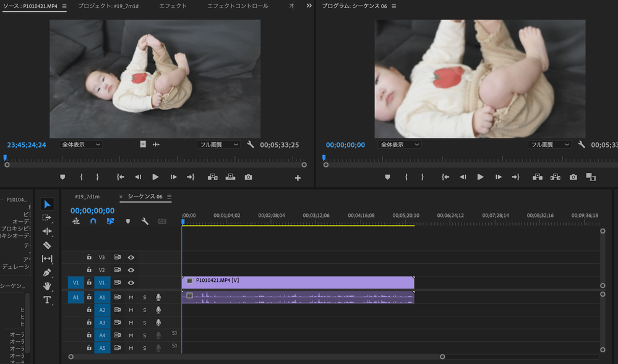Open Program monitor settings wrench
The width and height of the screenshot is (618, 364).
pos(582,145)
